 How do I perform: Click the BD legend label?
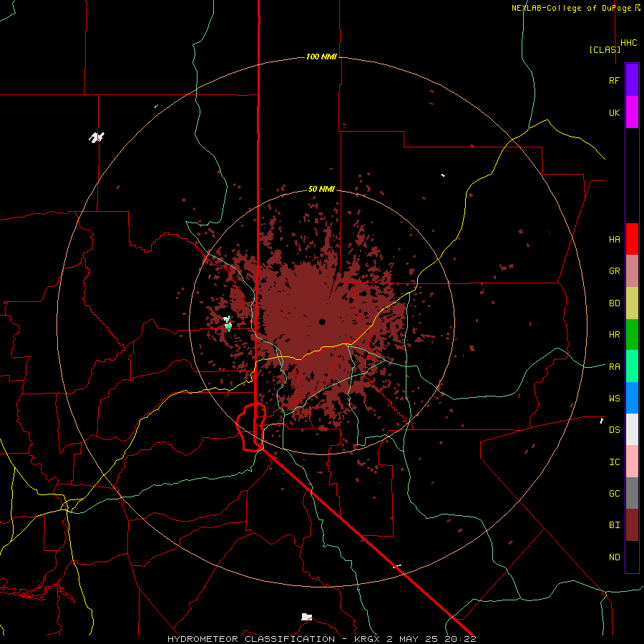point(614,303)
